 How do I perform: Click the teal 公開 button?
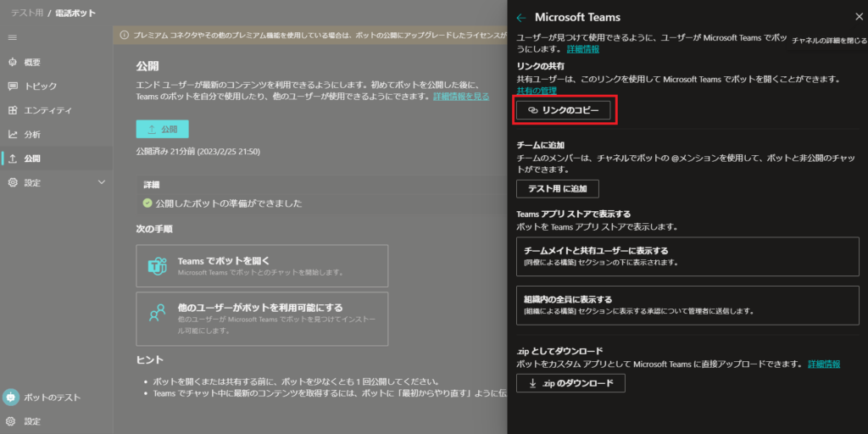pyautogui.click(x=162, y=129)
